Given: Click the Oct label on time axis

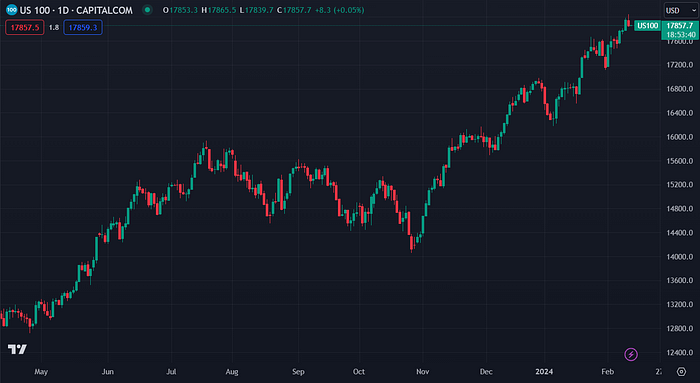Looking at the screenshot, I should [359, 372].
